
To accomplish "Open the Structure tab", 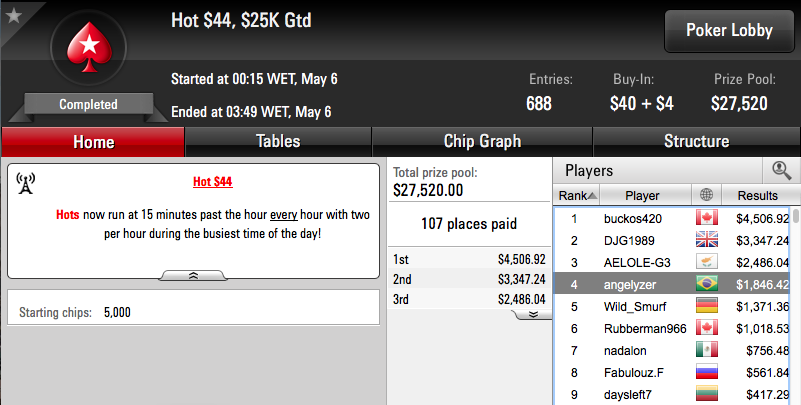I will [696, 141].
